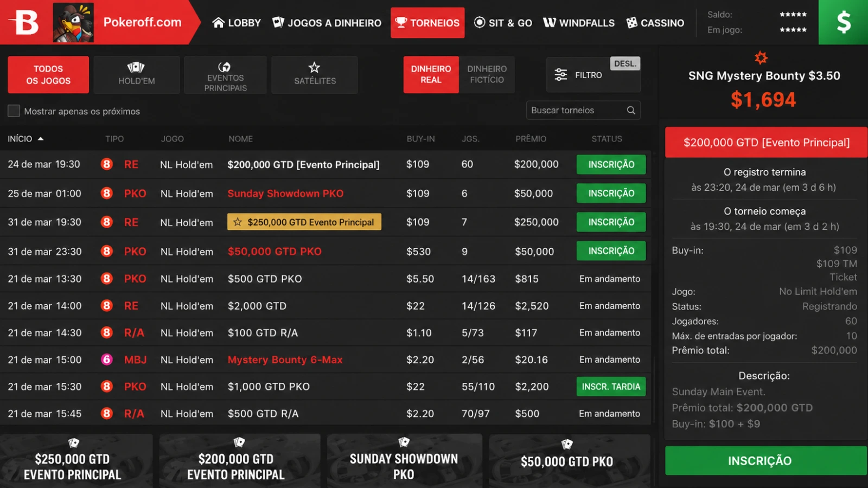Image resolution: width=868 pixels, height=488 pixels.
Task: Sort by Nome column header
Action: tap(240, 139)
